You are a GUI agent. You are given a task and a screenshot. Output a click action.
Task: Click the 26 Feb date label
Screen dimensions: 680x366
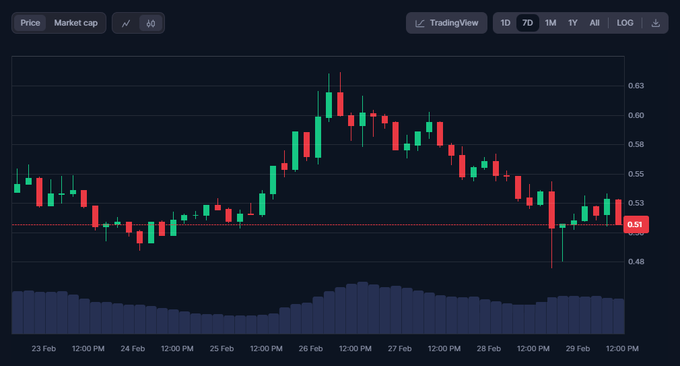311,349
